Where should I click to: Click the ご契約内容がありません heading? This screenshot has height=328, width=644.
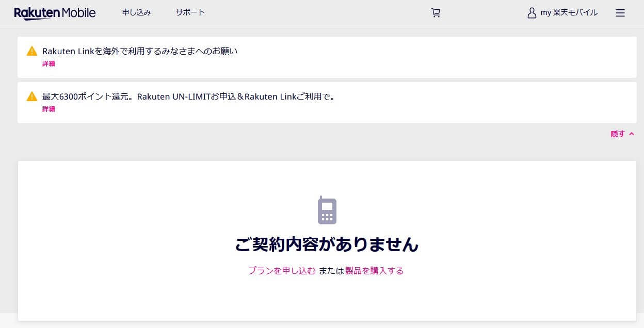pyautogui.click(x=327, y=244)
